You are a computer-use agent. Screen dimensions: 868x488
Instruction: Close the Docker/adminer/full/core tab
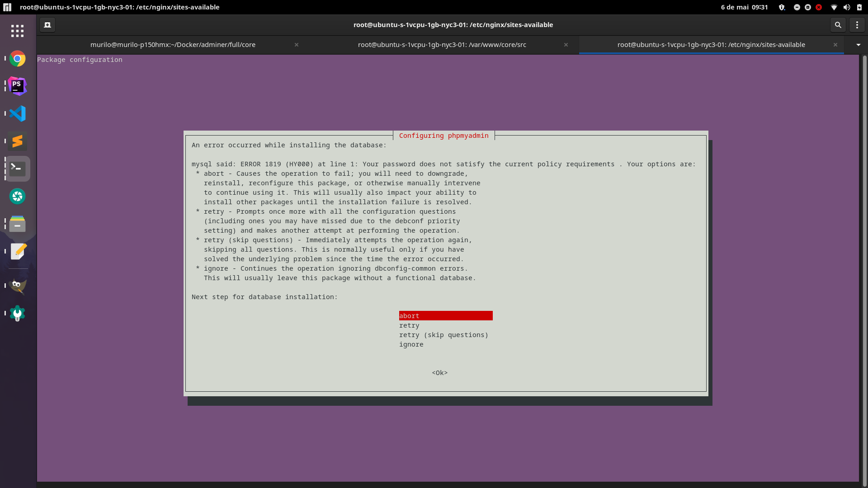(297, 45)
